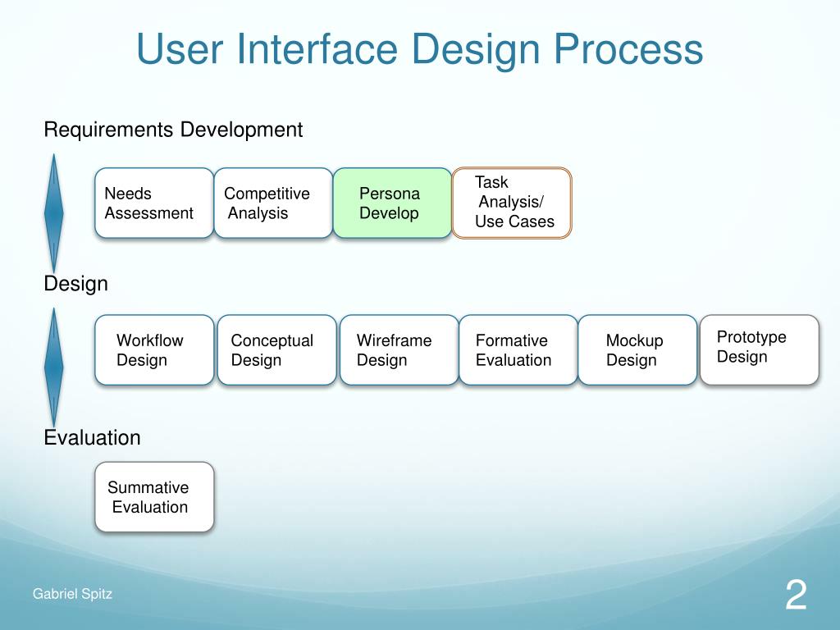Click the blue diamond arrow below Requirements Development
Viewport: 840px width, 630px height.
[53, 213]
